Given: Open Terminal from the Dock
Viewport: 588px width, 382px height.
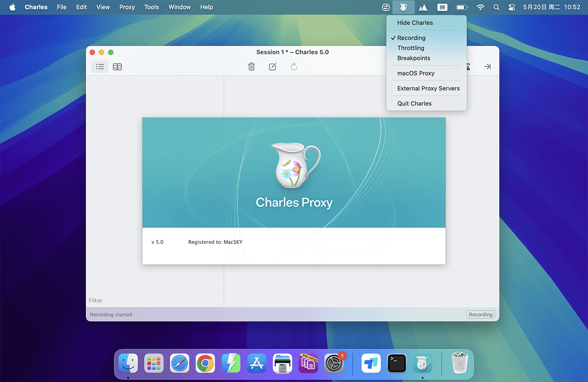Looking at the screenshot, I should [396, 363].
